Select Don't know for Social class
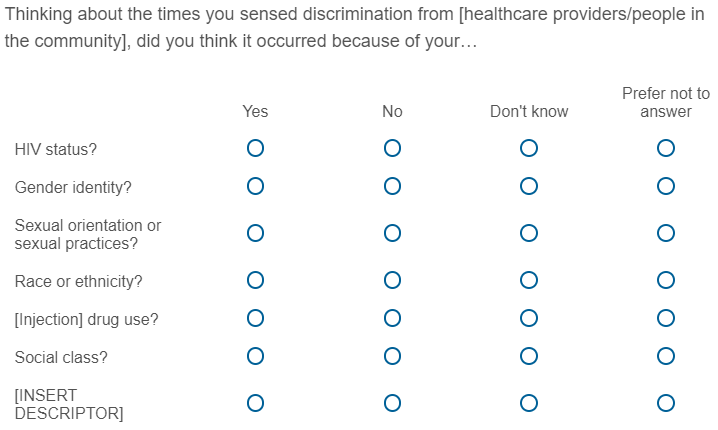Viewport: 718px width, 430px height. [529, 356]
